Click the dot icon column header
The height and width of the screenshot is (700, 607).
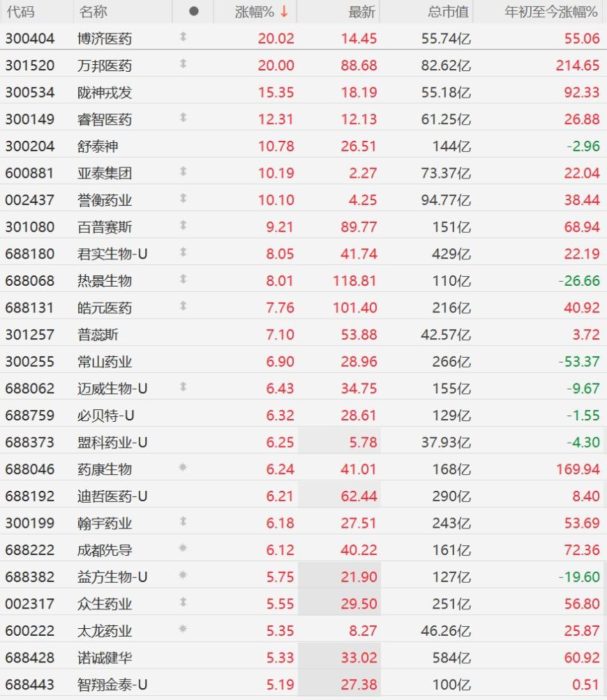(x=193, y=11)
